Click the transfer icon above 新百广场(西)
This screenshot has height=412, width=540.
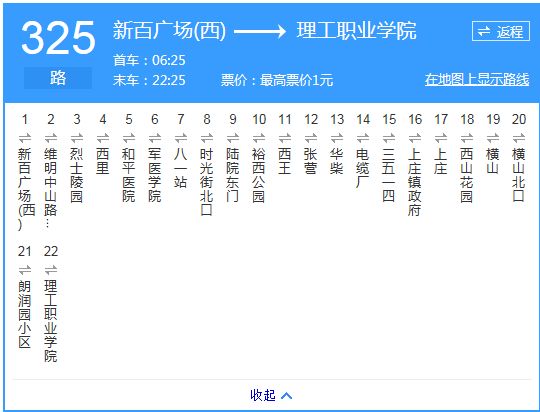click(x=25, y=138)
